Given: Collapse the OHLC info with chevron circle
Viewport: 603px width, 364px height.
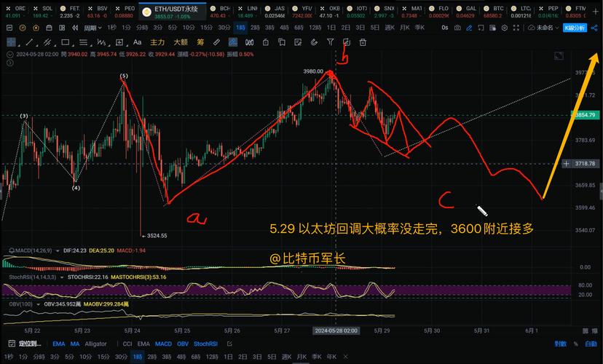Looking at the screenshot, I should pyautogui.click(x=10, y=55).
